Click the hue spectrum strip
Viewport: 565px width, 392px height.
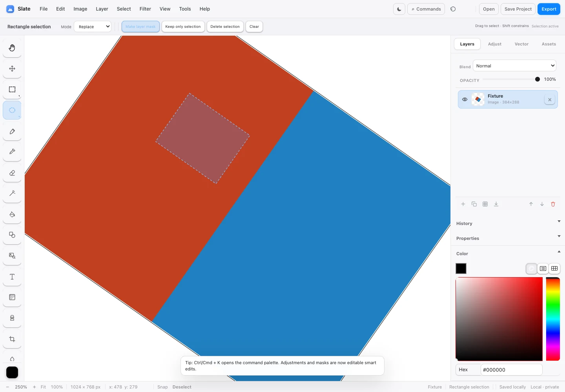[x=553, y=319]
